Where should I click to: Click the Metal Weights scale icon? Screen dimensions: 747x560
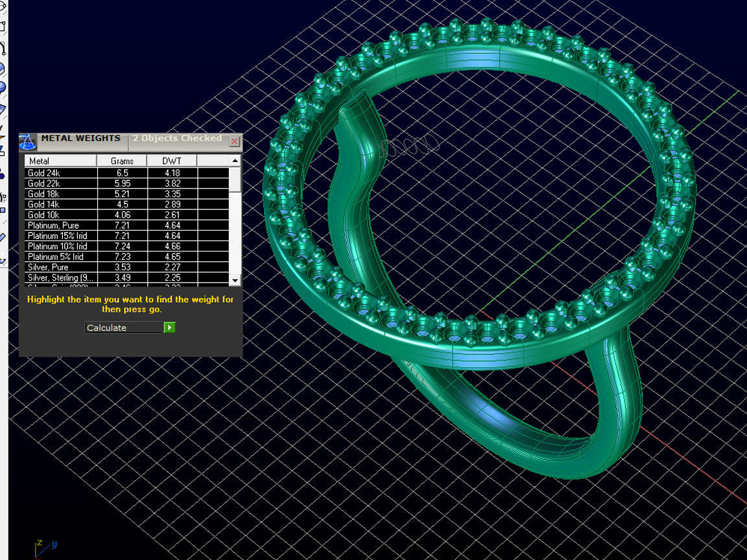[27, 142]
